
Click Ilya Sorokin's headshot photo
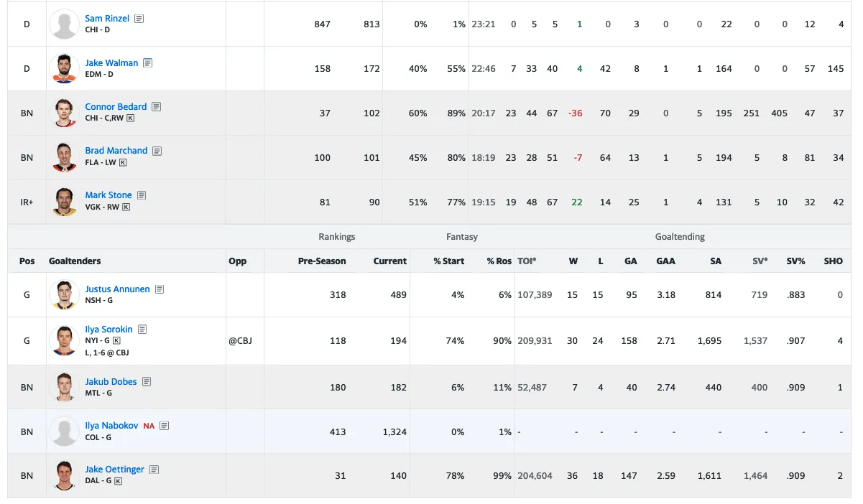tap(64, 340)
